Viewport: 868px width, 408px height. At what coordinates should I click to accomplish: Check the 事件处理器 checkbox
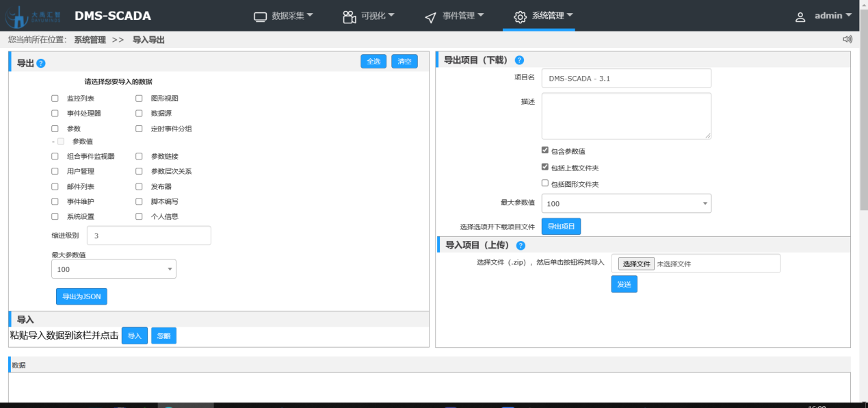pos(55,114)
